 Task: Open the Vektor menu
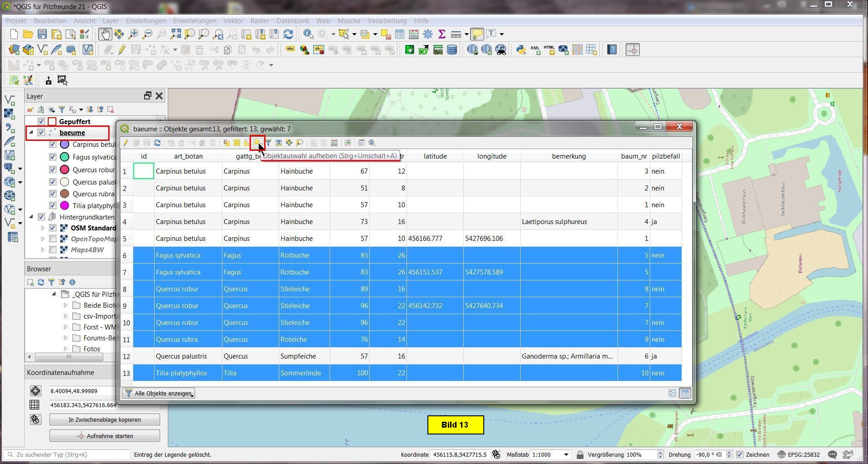tap(233, 21)
